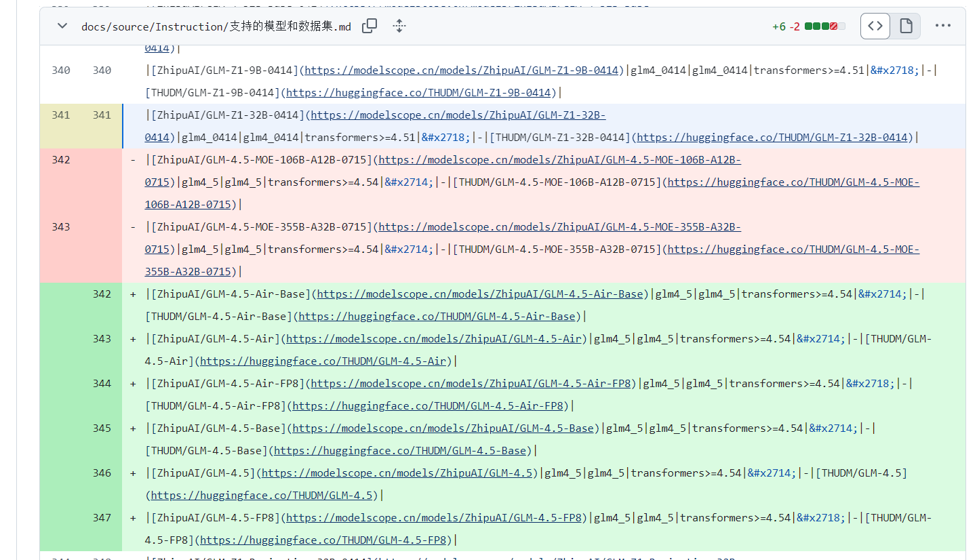Open the file path docs/source/Instruction/支持的模型和数据集.md
The width and height of the screenshot is (977, 560).
216,27
